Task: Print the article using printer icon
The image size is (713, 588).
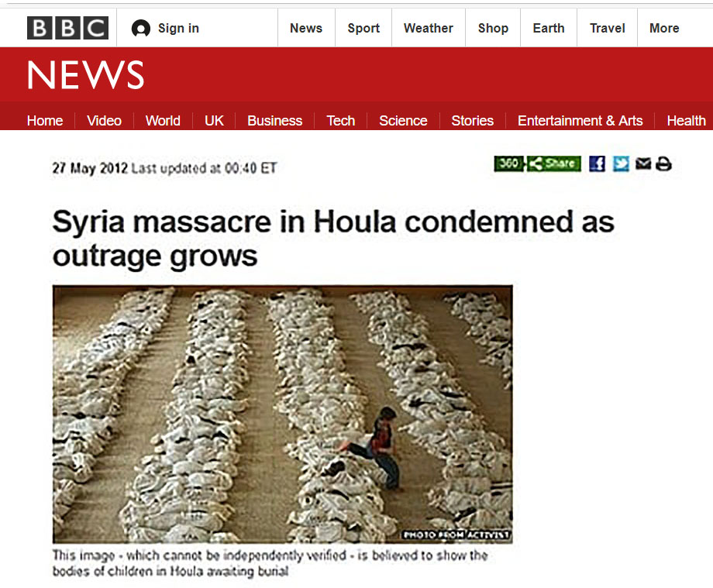Action: point(664,163)
